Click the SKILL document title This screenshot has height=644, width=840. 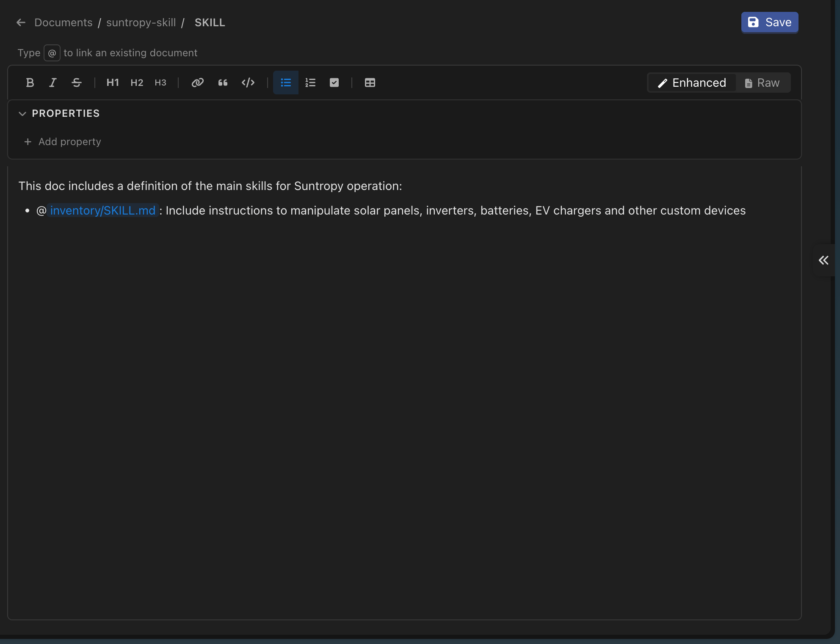click(210, 22)
